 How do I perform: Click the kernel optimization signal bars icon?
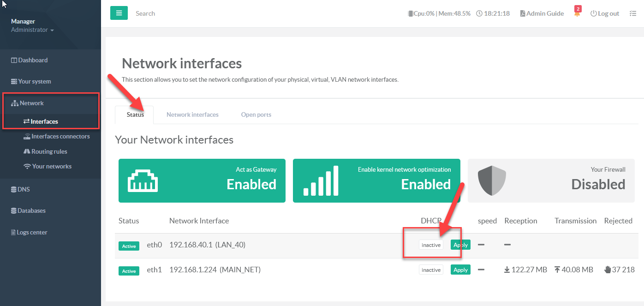coord(321,181)
